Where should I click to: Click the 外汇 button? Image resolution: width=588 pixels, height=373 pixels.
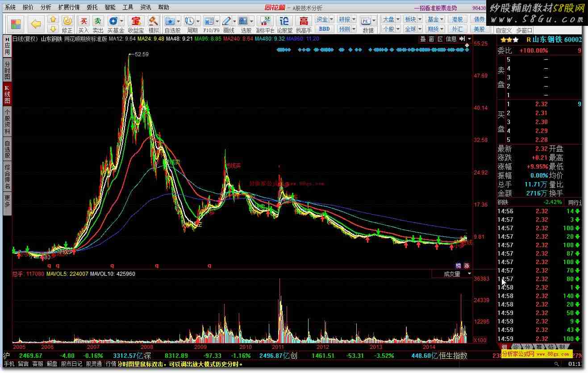(457, 29)
